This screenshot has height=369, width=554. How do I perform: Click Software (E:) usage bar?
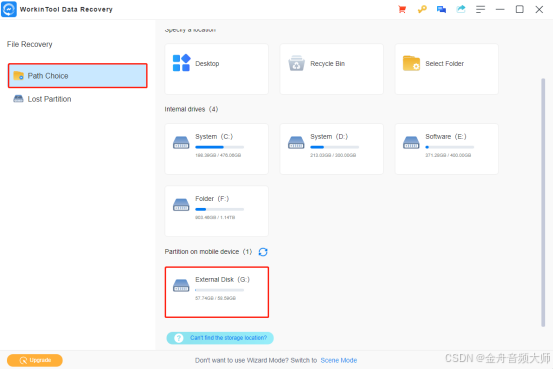449,147
